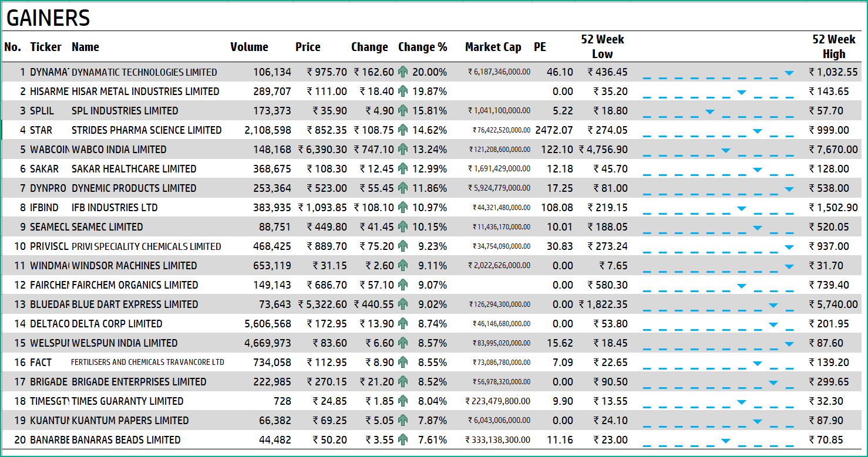Click the 7.61% change percent cell

coord(433,439)
